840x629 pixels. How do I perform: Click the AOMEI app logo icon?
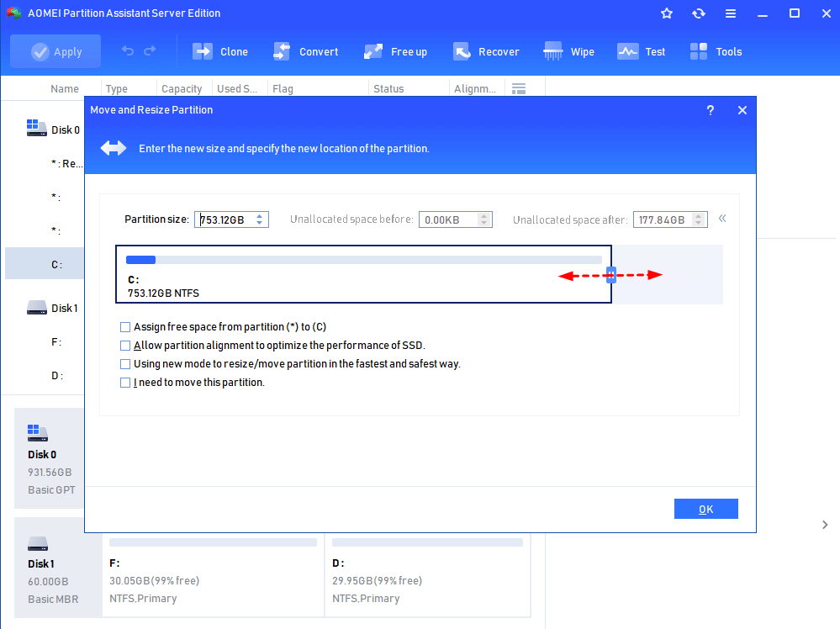click(14, 13)
